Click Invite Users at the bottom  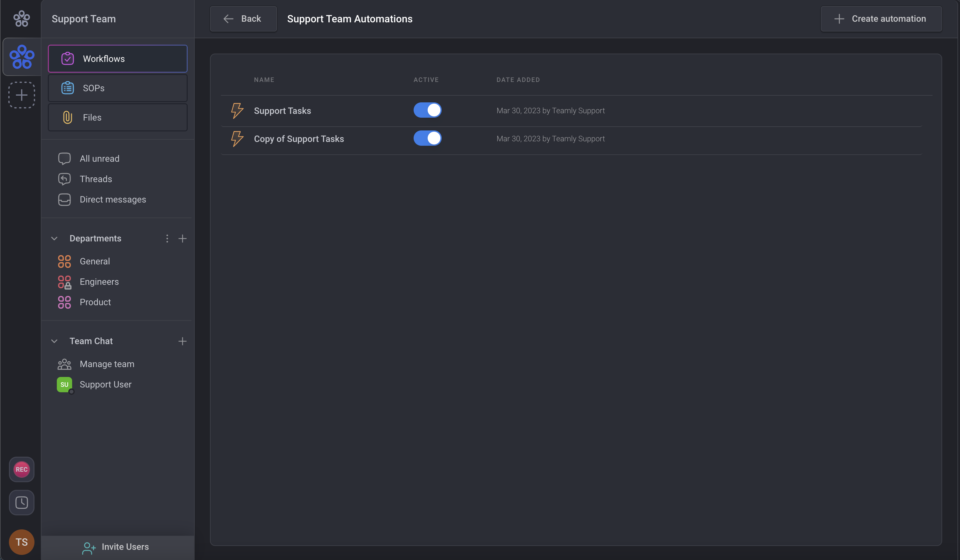coord(116,547)
